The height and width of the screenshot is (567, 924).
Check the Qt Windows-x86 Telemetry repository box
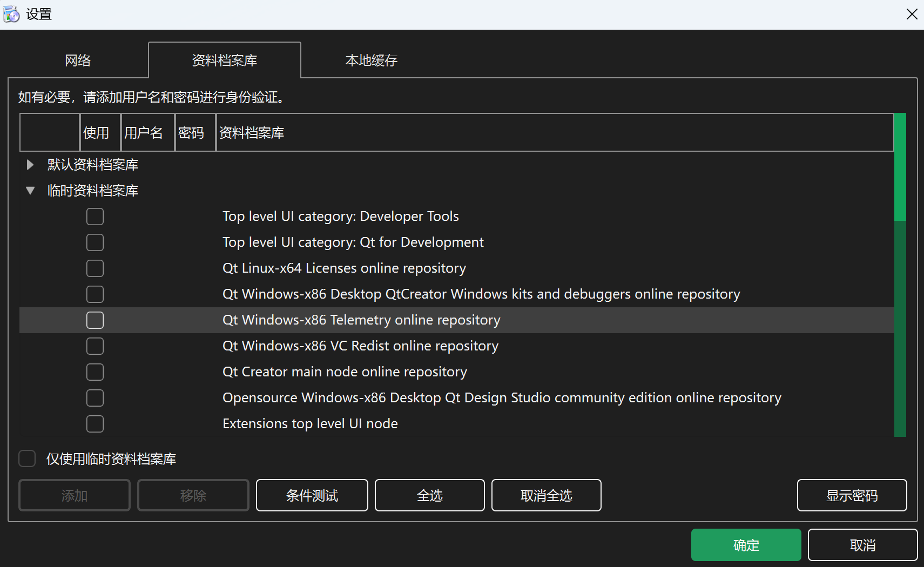tap(95, 320)
